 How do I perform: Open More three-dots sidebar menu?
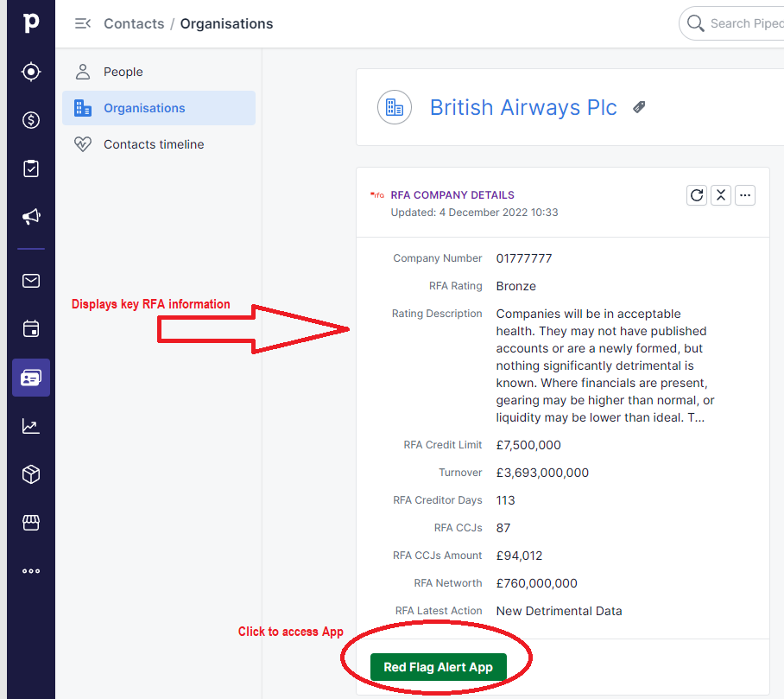click(x=31, y=571)
